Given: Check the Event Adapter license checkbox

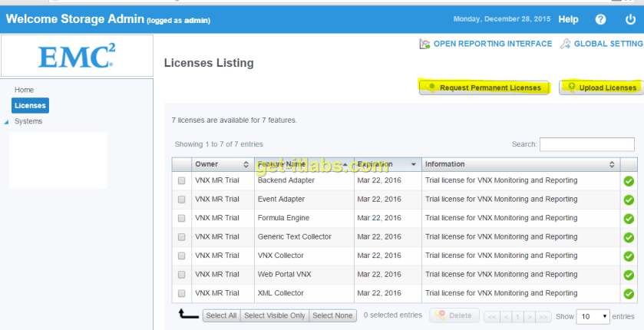Looking at the screenshot, I should [182, 200].
